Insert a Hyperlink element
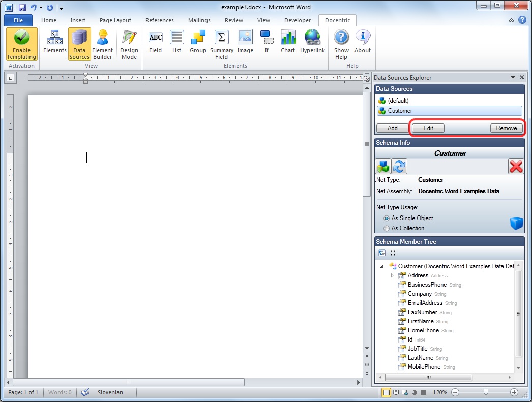532x402 pixels. (x=312, y=42)
